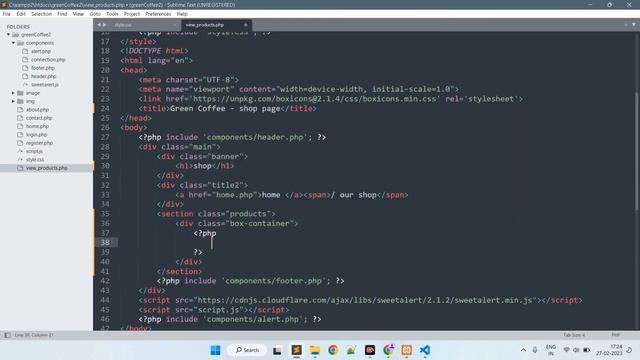The width and height of the screenshot is (640, 360).
Task: Toggle the sidebar panel switcher icon in status bar
Action: (x=7, y=335)
